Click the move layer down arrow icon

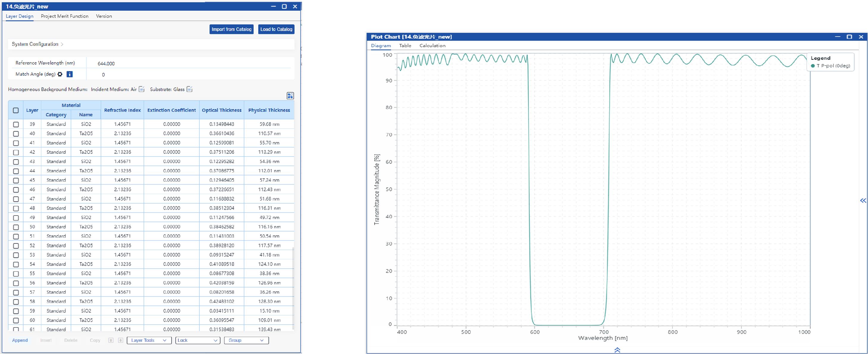(120, 340)
